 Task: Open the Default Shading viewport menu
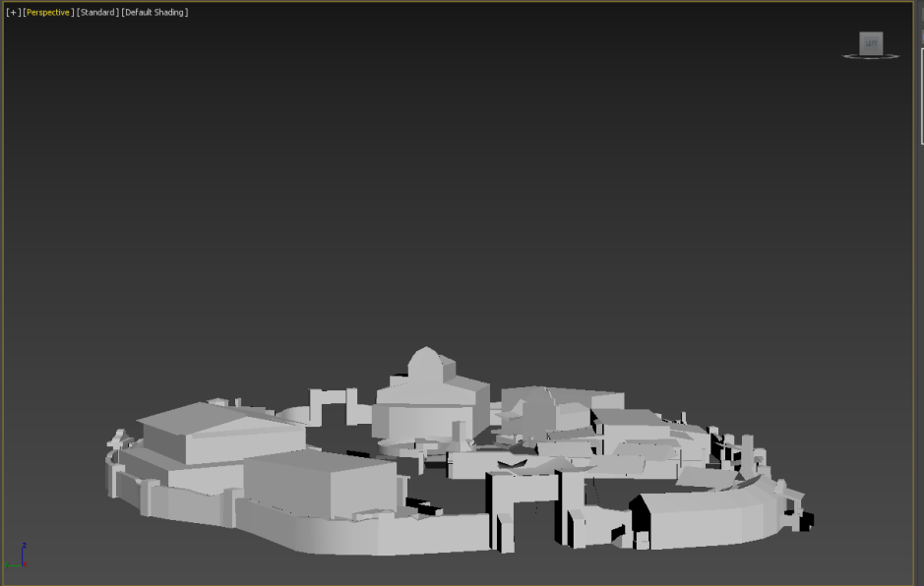tap(154, 13)
